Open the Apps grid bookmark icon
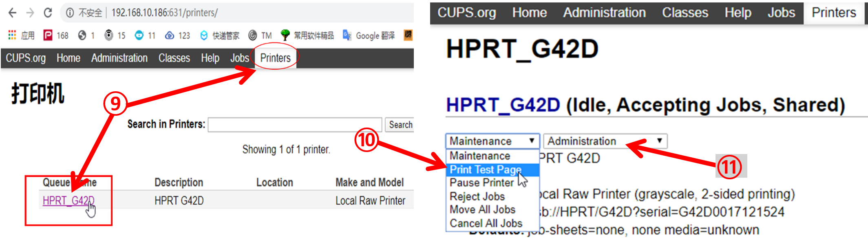The height and width of the screenshot is (249, 868). pyautogui.click(x=12, y=35)
